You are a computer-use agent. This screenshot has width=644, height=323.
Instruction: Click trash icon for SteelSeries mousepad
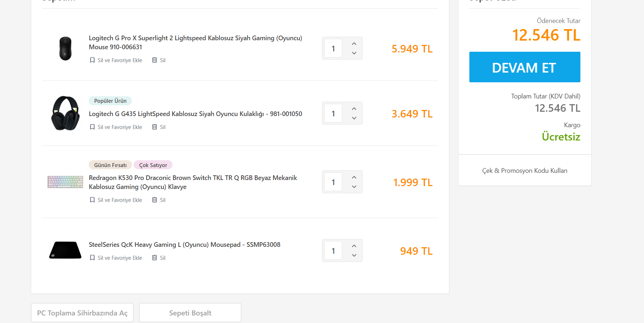155,258
